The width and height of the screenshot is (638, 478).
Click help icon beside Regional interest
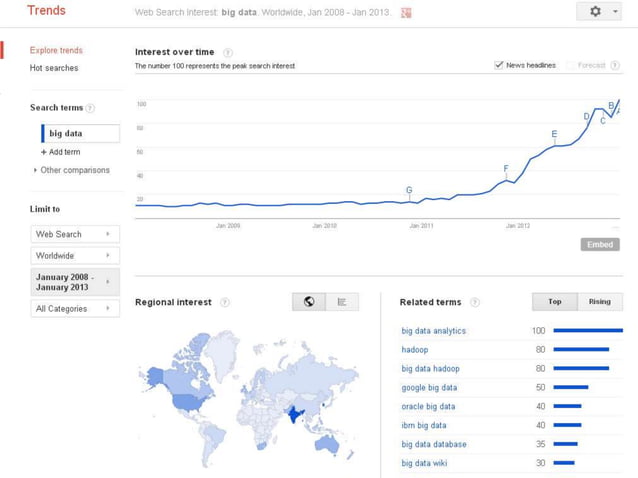225,302
